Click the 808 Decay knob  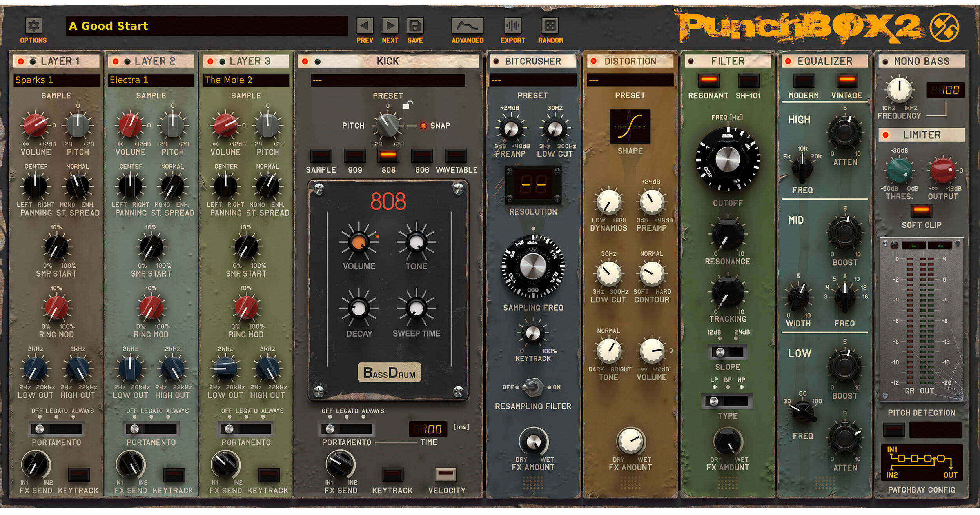359,308
